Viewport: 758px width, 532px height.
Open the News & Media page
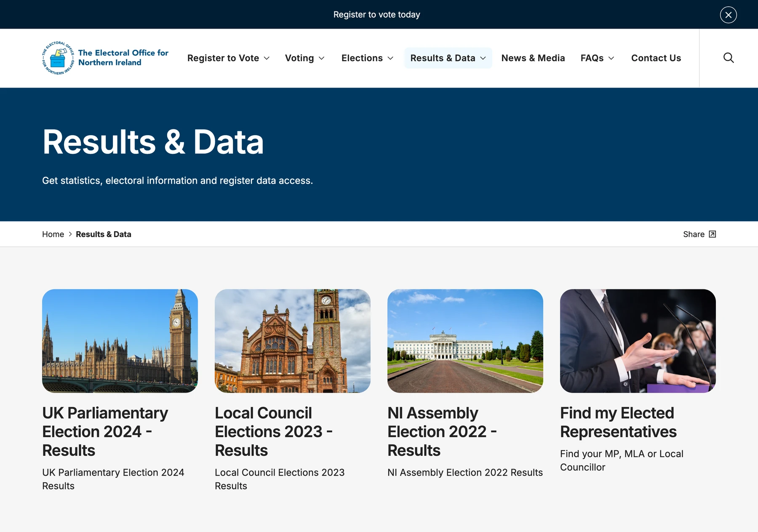[533, 58]
